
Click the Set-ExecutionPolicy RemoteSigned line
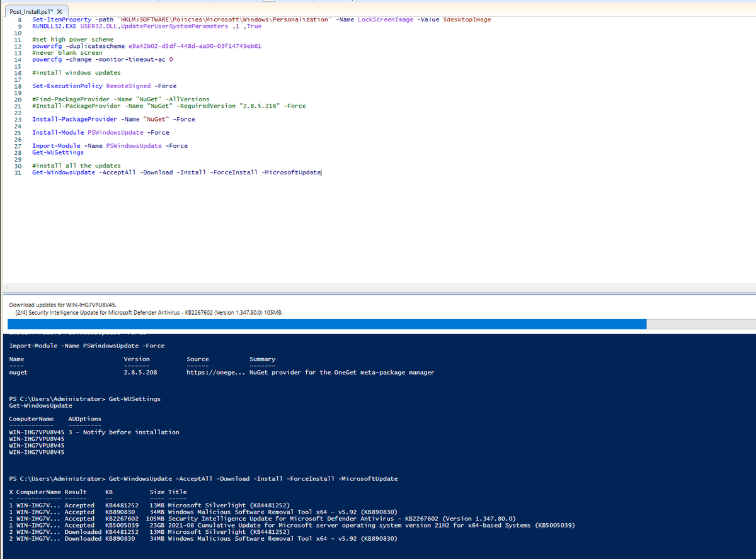click(x=104, y=86)
